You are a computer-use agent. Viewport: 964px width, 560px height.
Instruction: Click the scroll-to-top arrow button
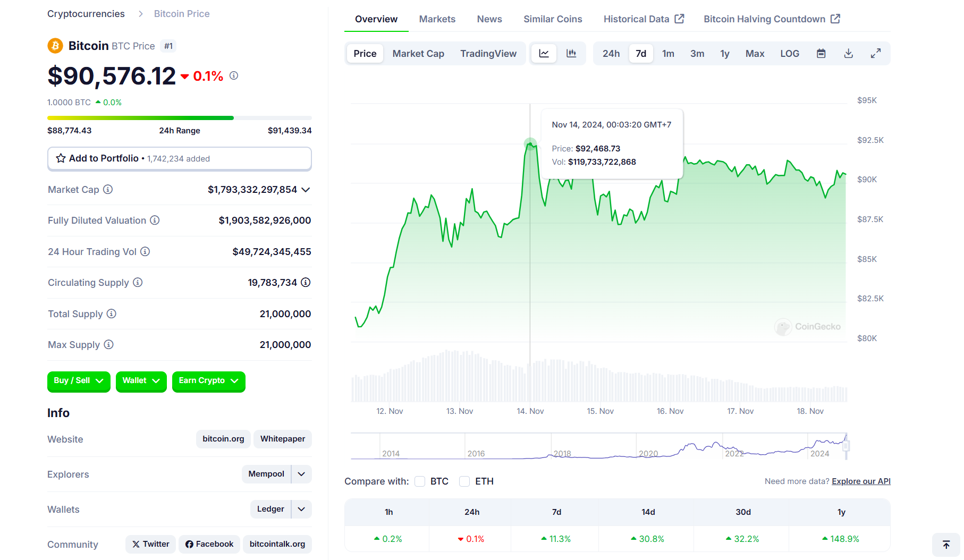(946, 545)
